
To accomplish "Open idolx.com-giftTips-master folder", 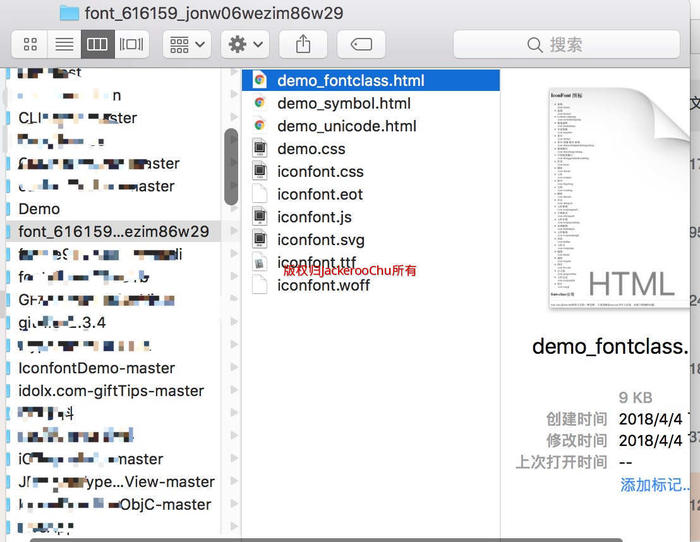I will coord(111,391).
